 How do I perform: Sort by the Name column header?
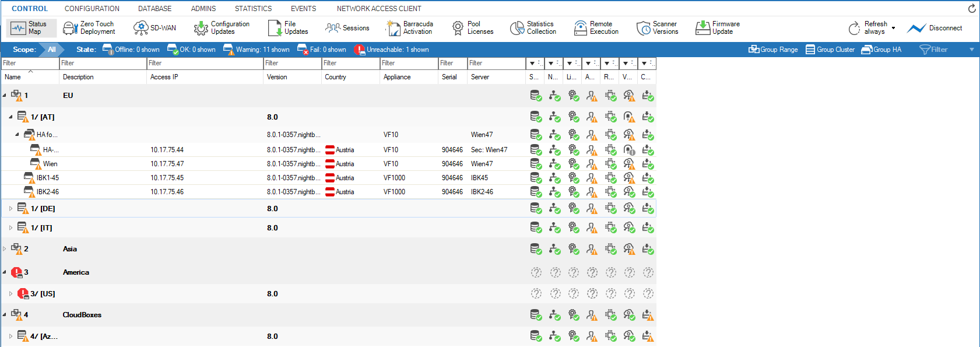(x=30, y=77)
